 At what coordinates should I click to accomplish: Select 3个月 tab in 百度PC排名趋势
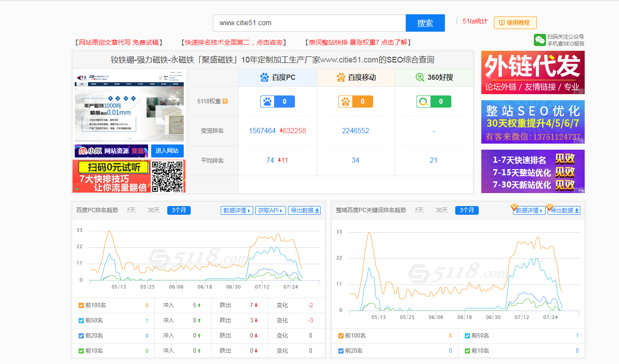tap(179, 210)
